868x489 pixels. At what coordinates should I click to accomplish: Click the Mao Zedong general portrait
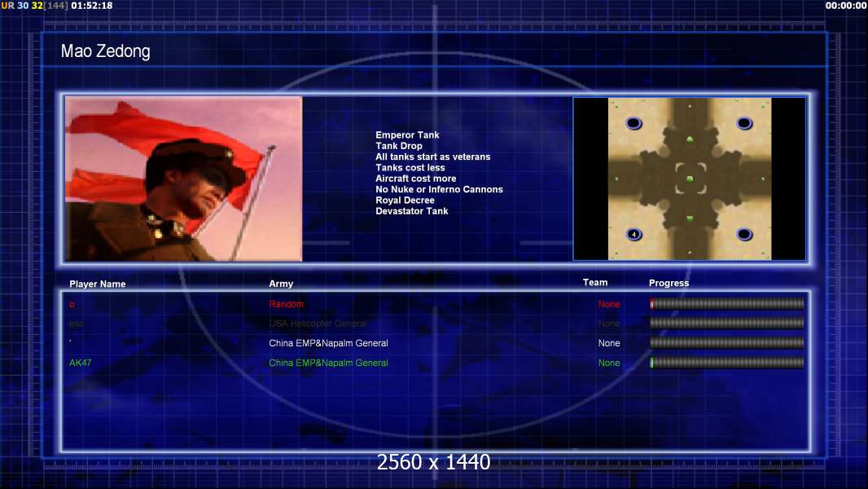click(184, 178)
